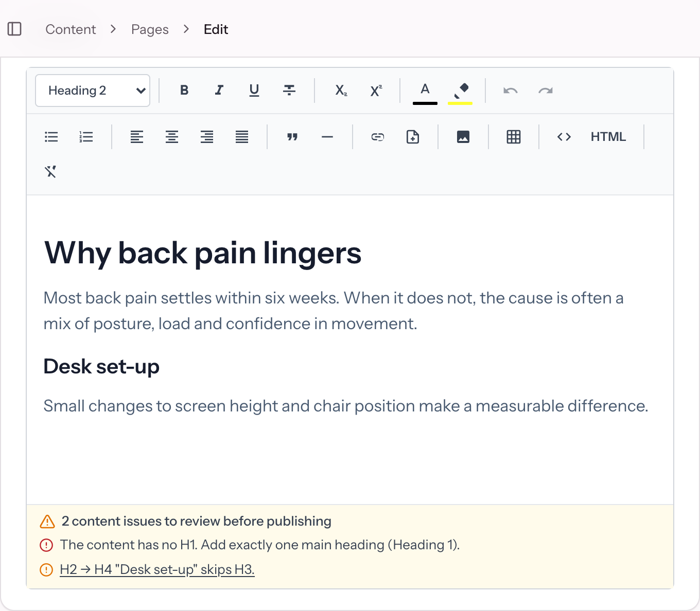Viewport: 700px width, 611px height.
Task: Clear formatting from the selection
Action: 50,172
